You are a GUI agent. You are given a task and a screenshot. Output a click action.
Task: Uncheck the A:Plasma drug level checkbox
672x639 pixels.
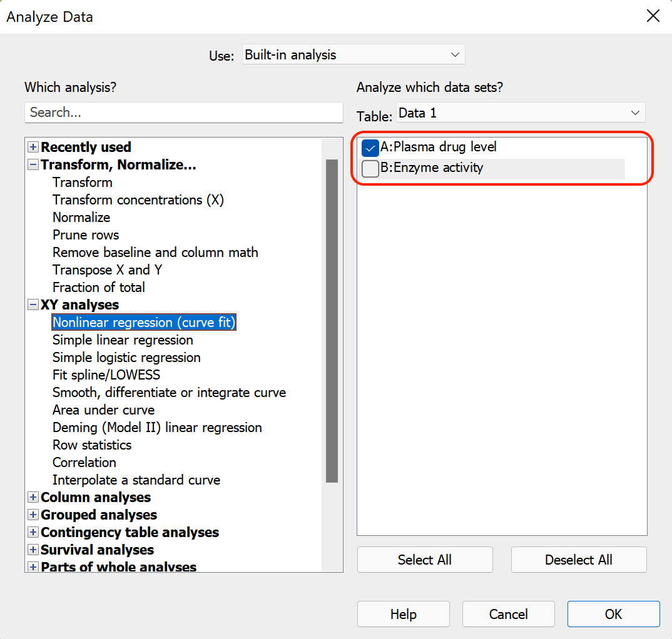point(370,148)
